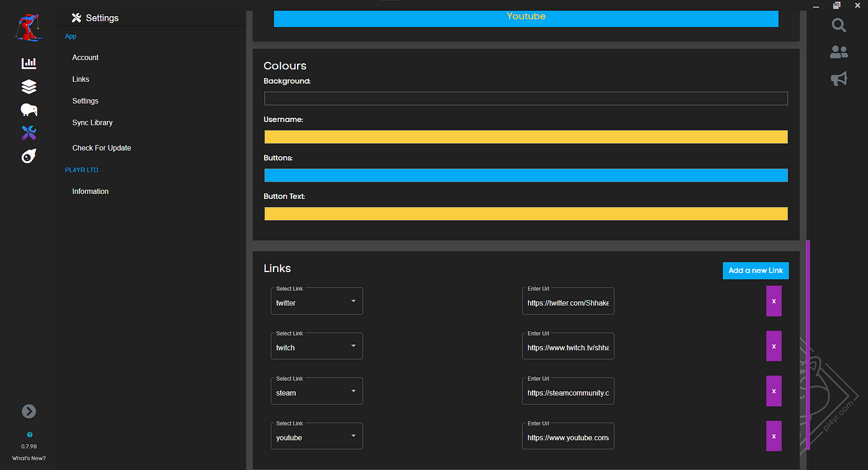Open the twitter Select Link dropdown
This screenshot has height=470, width=868.
[317, 301]
